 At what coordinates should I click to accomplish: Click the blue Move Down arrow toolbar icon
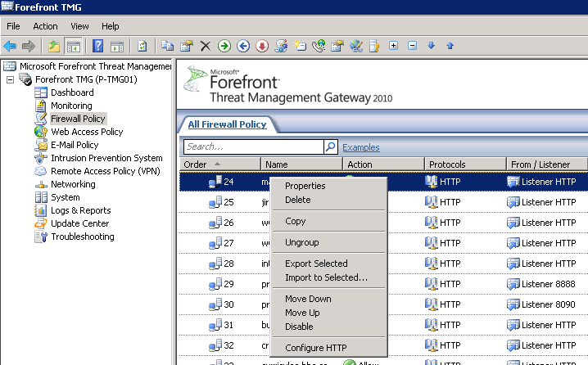pyautogui.click(x=432, y=46)
